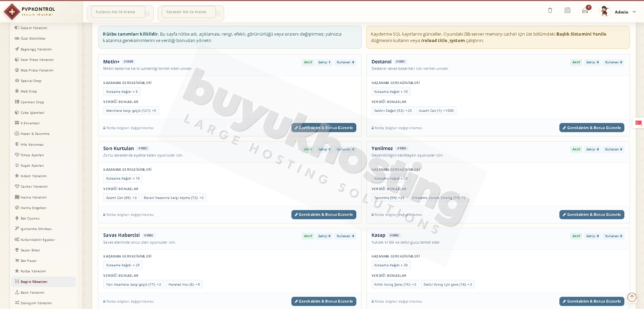This screenshot has height=309, width=644.
Task: Expand the Admin account dropdown arrow
Action: (x=634, y=12)
